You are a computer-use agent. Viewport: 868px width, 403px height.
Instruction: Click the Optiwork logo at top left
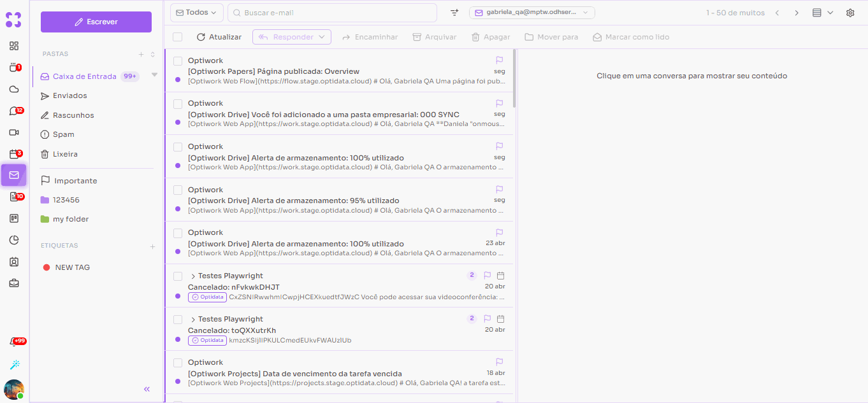pos(13,20)
